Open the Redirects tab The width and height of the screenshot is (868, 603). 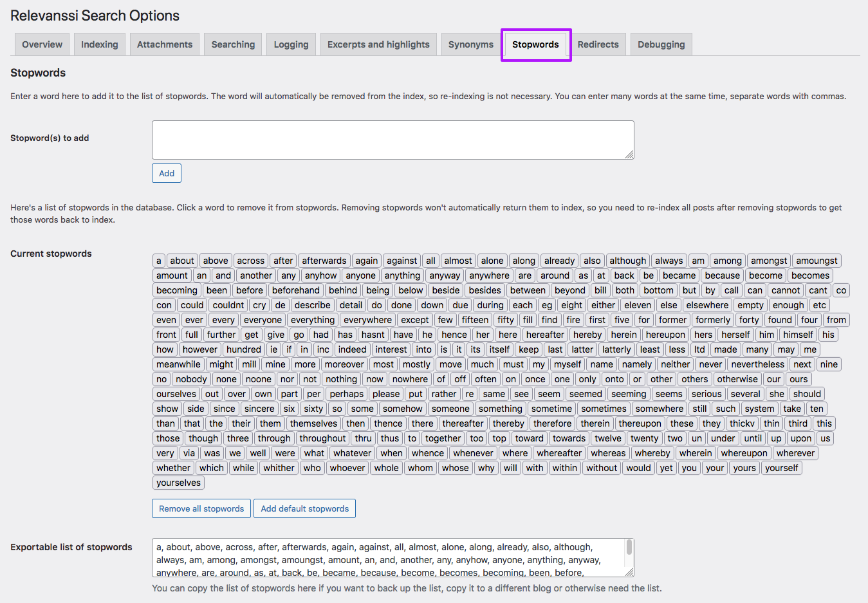tap(598, 44)
